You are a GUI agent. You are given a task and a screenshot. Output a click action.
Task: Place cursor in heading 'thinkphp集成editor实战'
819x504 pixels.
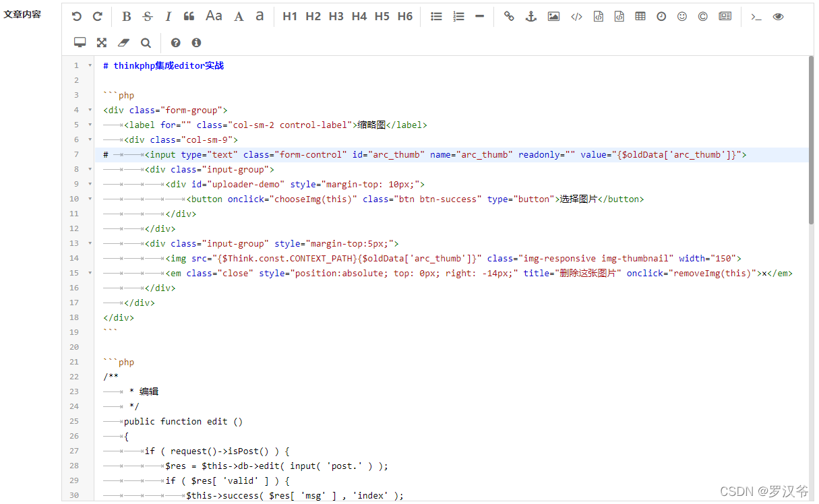point(169,65)
